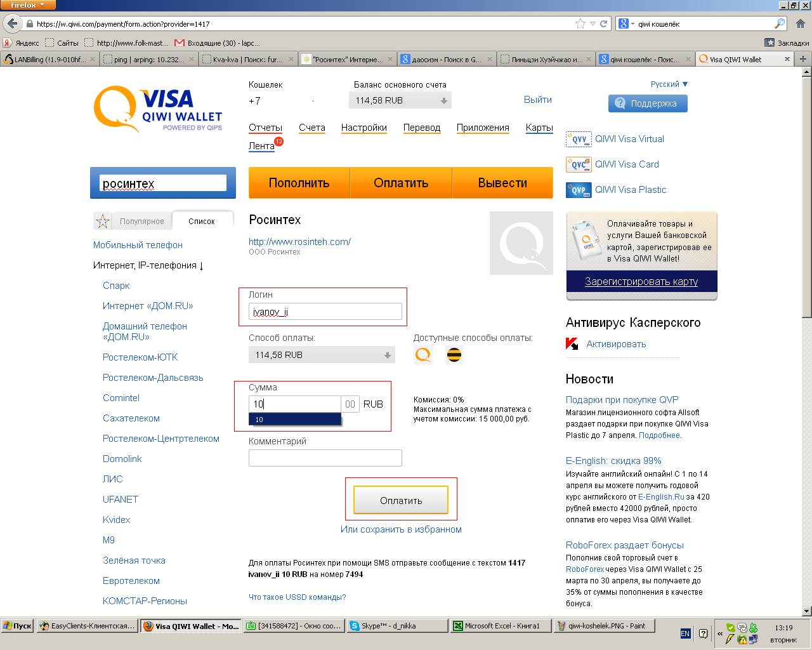
Task: Click the Visa QIWI Wallet logo
Action: coord(158,109)
